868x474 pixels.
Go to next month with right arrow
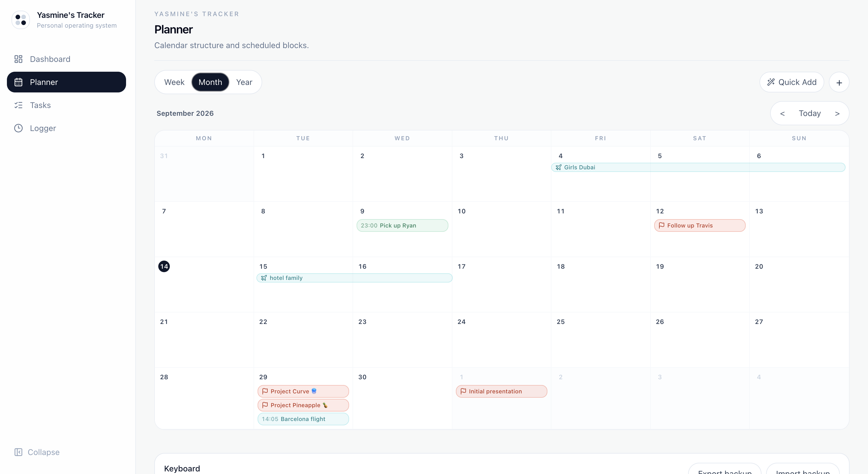pyautogui.click(x=837, y=114)
